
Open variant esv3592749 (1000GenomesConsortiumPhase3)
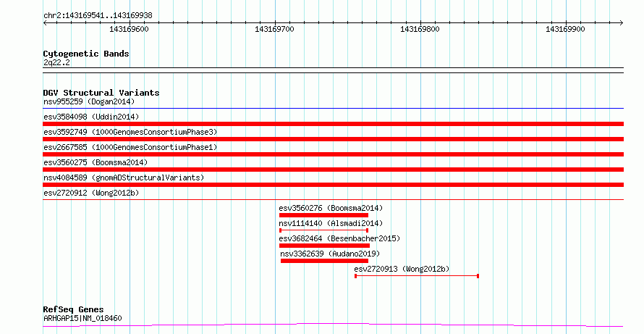(130, 132)
